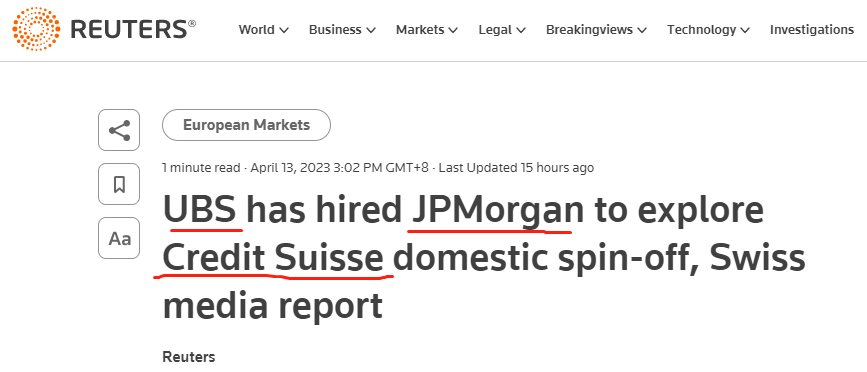Open the Breakingviews navigation menu
The height and width of the screenshot is (372, 867).
[596, 30]
